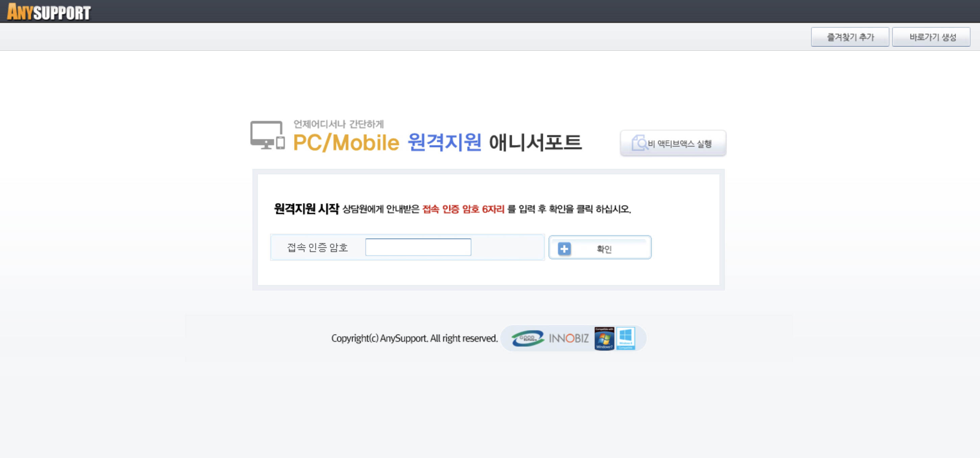Click the Windows 7 compatible badge

pos(604,338)
